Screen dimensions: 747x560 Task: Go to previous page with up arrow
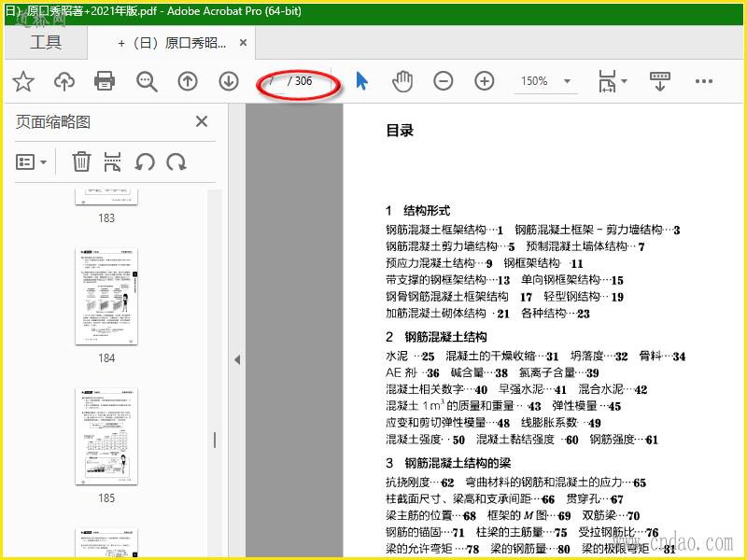tap(188, 81)
